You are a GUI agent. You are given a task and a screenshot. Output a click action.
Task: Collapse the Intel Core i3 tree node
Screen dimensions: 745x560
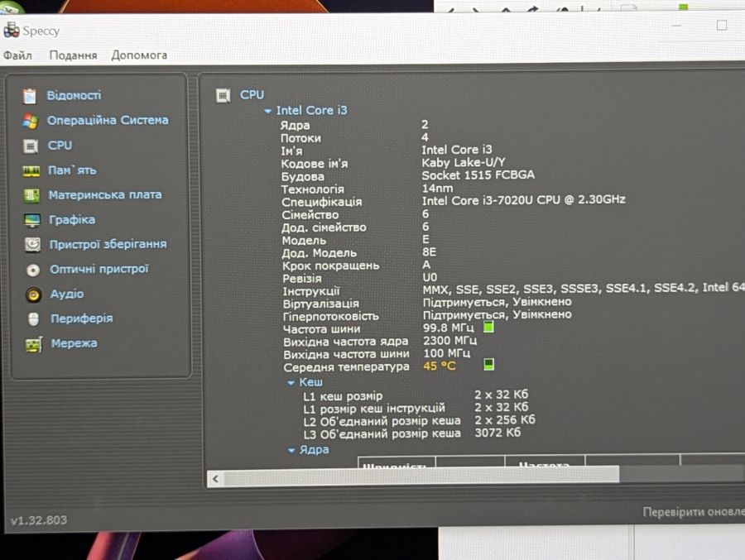coord(267,111)
